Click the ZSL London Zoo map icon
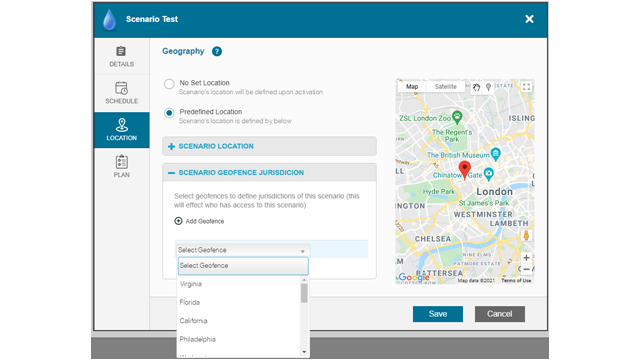 pyautogui.click(x=457, y=117)
